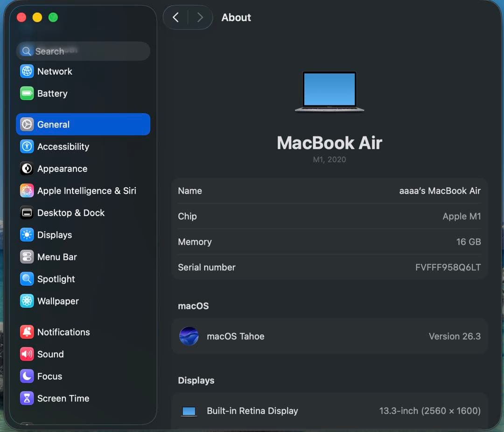
Task: Click serial number "FVFFF958Q6LT"
Action: coord(448,267)
